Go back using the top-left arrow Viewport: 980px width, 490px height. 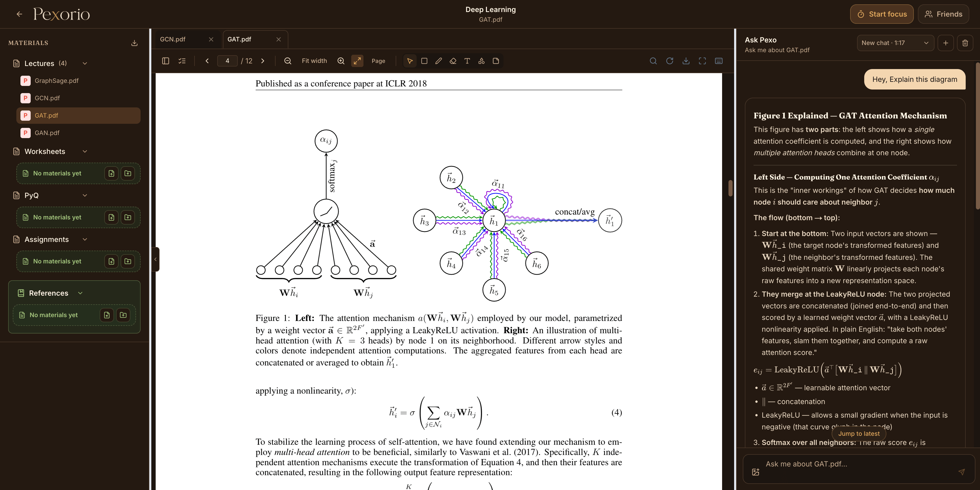click(x=19, y=14)
